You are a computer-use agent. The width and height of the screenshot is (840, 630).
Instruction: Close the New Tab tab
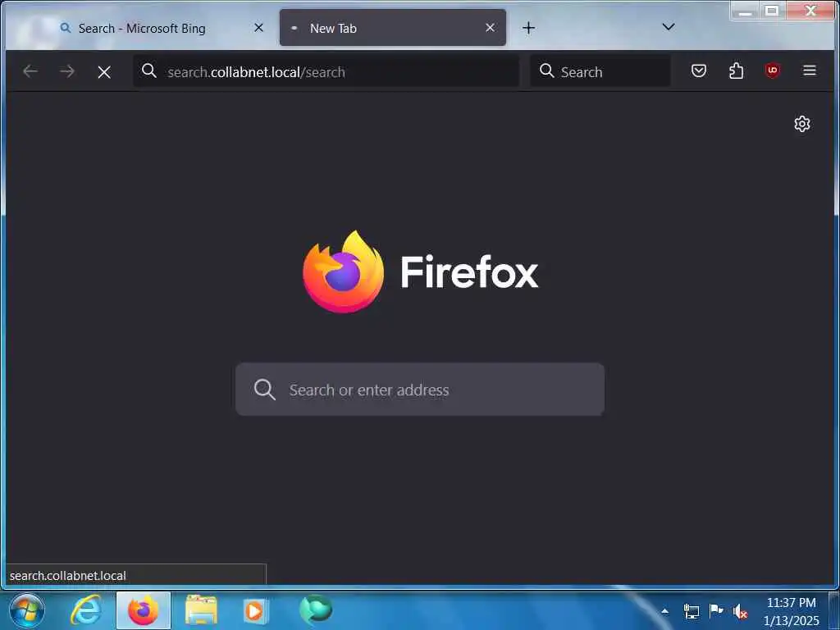490,28
